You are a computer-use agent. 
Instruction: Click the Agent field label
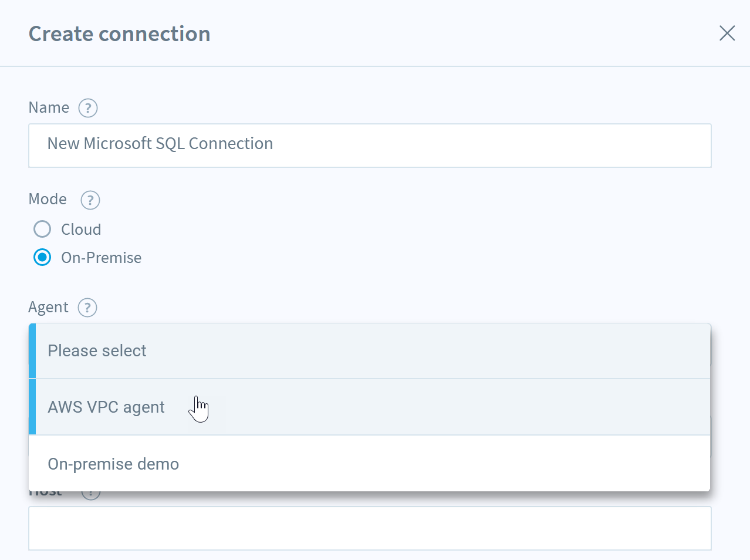tap(48, 308)
